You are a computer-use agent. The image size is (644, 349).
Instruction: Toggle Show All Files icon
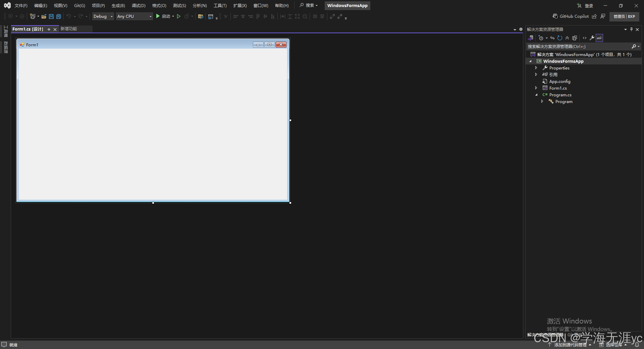(x=575, y=38)
